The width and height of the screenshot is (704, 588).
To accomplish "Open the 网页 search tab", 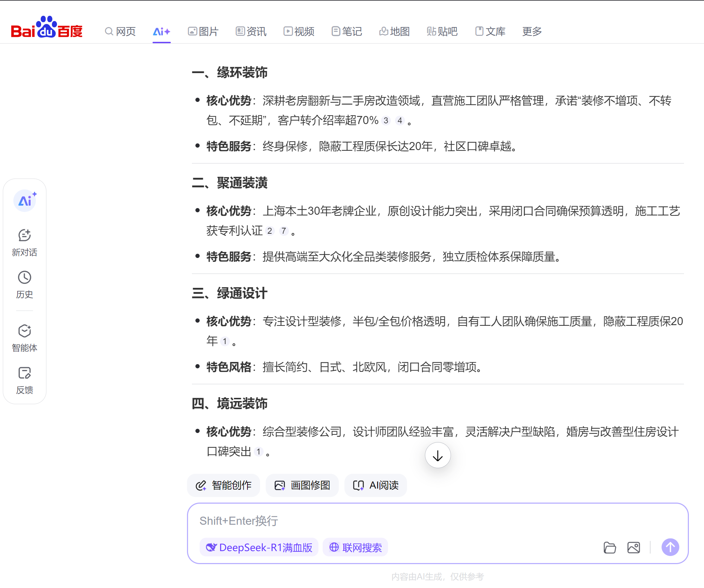I will point(120,32).
